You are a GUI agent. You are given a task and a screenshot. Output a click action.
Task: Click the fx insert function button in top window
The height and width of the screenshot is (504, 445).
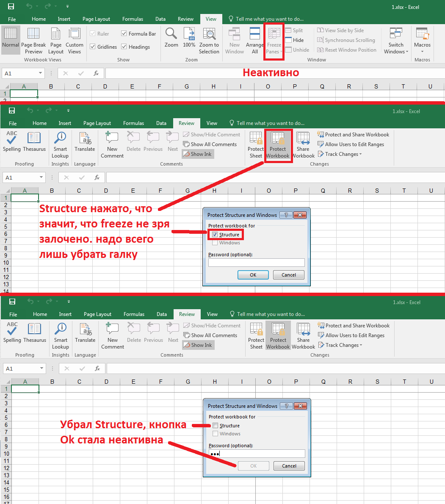96,73
